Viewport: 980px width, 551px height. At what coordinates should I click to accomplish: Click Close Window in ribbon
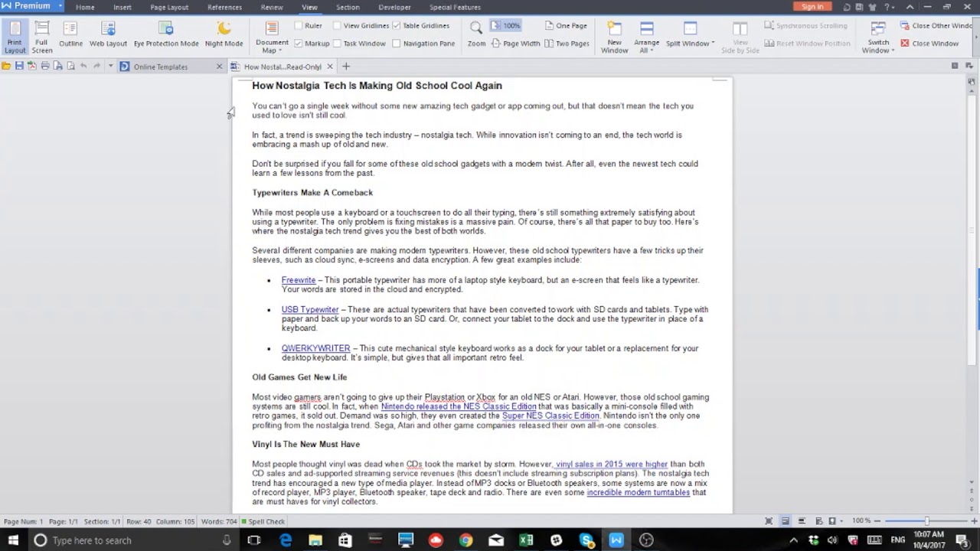pos(929,44)
